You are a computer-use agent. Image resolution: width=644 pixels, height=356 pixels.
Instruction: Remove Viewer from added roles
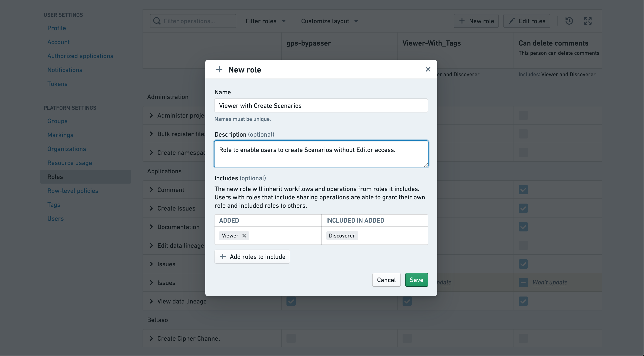point(244,235)
